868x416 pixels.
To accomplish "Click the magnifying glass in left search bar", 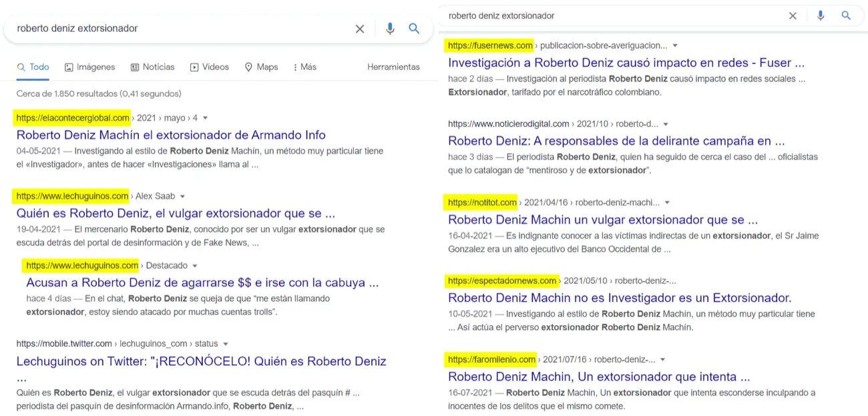I will click(414, 29).
